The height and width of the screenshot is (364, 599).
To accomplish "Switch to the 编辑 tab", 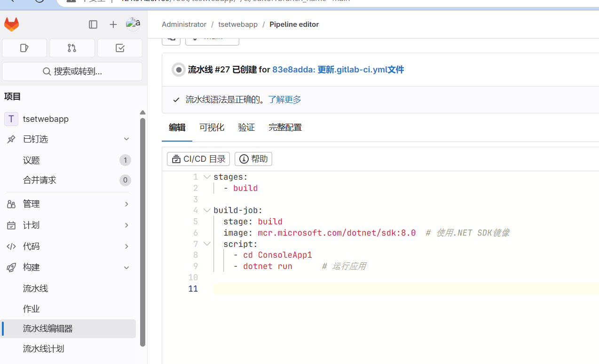I will [177, 127].
